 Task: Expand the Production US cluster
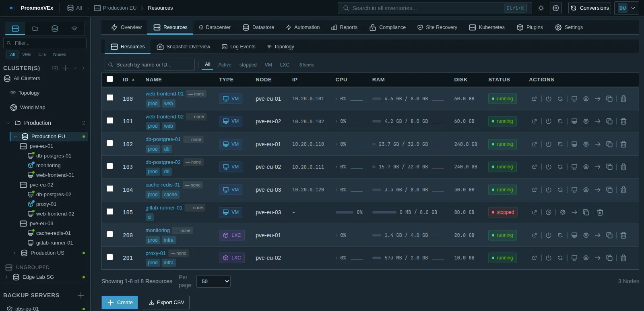tap(14, 253)
